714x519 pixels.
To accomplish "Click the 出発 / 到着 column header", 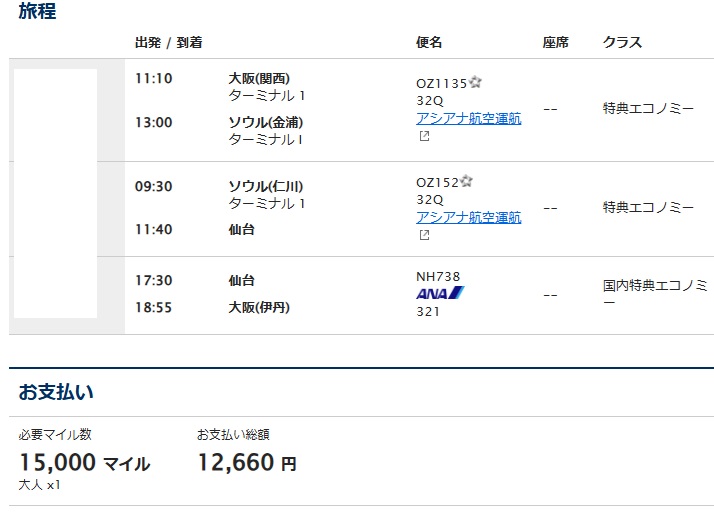I will point(168,42).
